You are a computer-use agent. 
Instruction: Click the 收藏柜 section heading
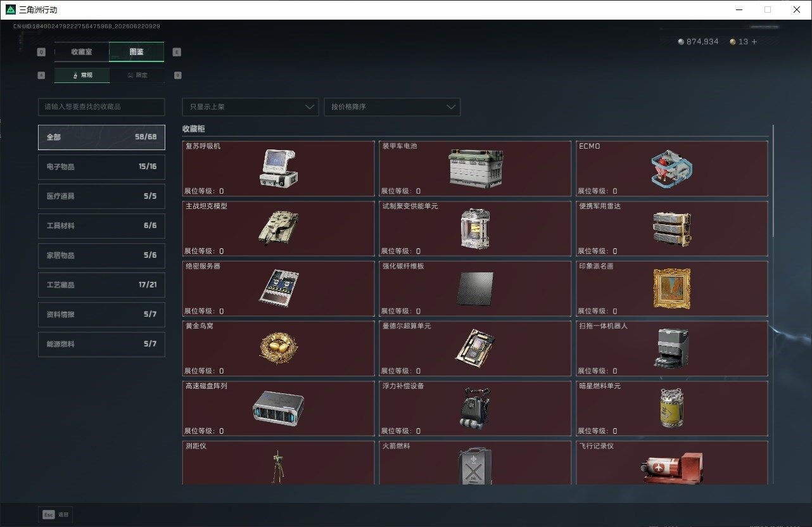[194, 129]
